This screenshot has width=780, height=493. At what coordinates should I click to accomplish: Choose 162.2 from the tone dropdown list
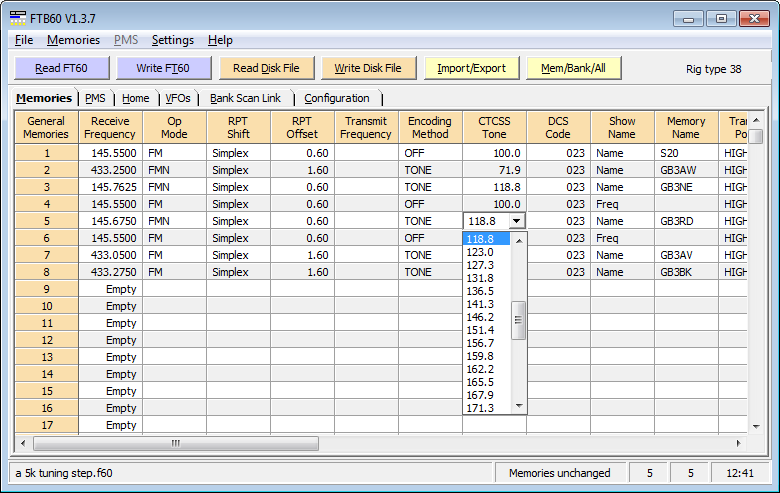click(x=480, y=369)
